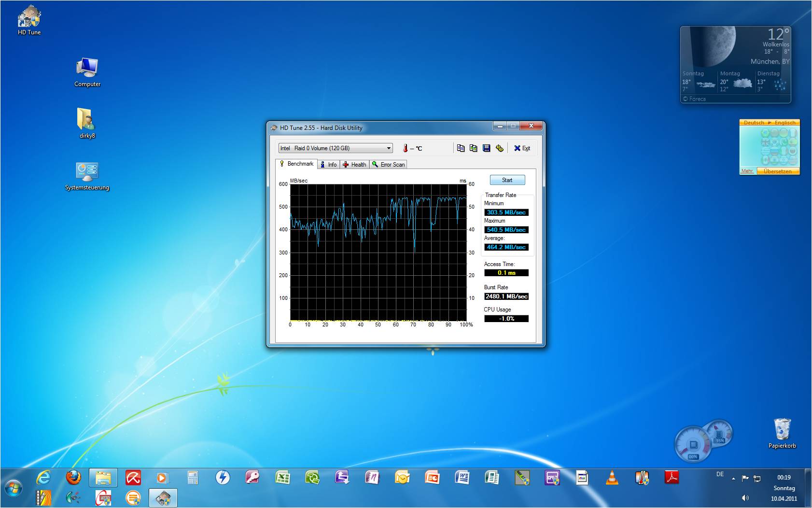Open Windows Media Player from the taskbar
Viewport: 812px width, 508px height.
(162, 478)
